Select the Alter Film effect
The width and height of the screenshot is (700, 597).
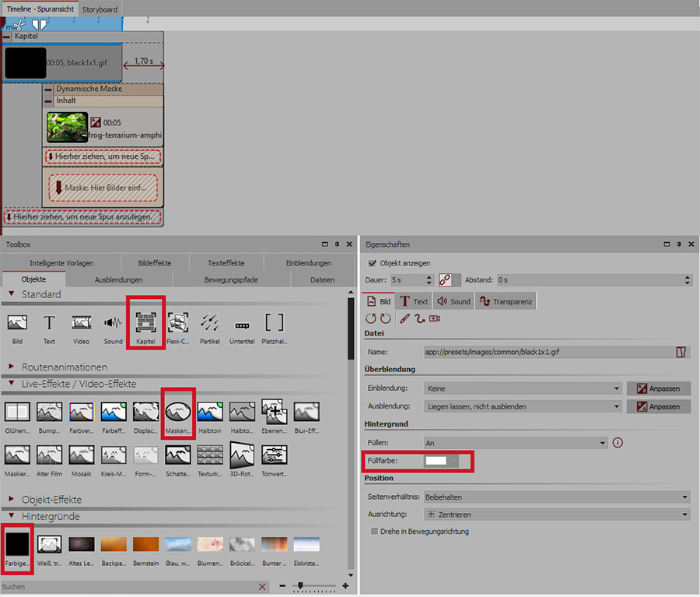(50, 456)
